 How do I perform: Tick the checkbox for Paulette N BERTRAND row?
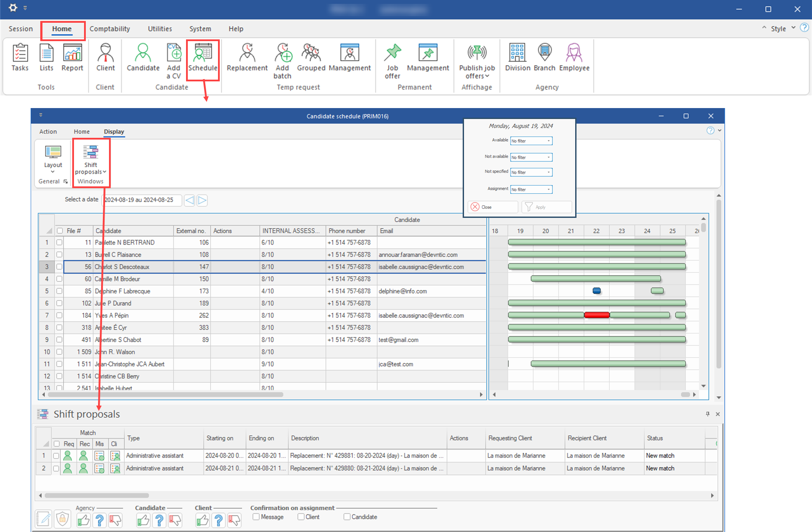pos(59,242)
